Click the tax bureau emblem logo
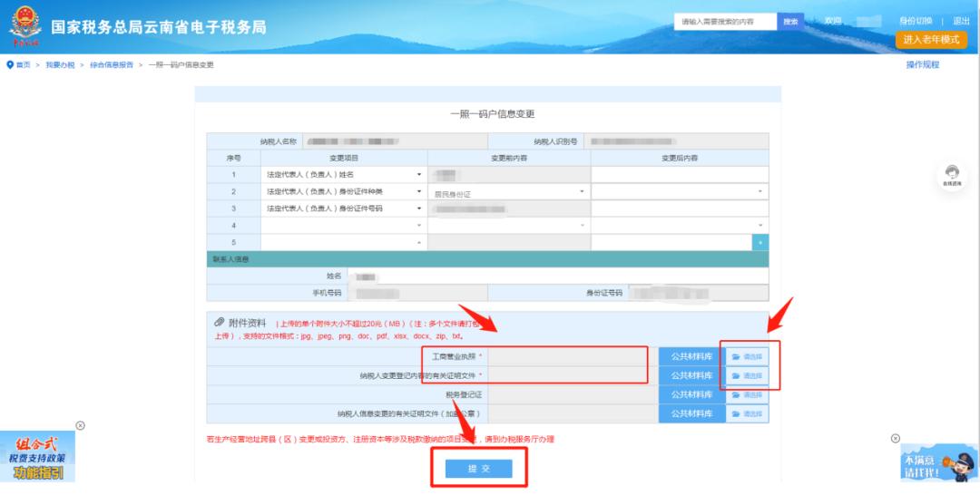 pos(25,25)
